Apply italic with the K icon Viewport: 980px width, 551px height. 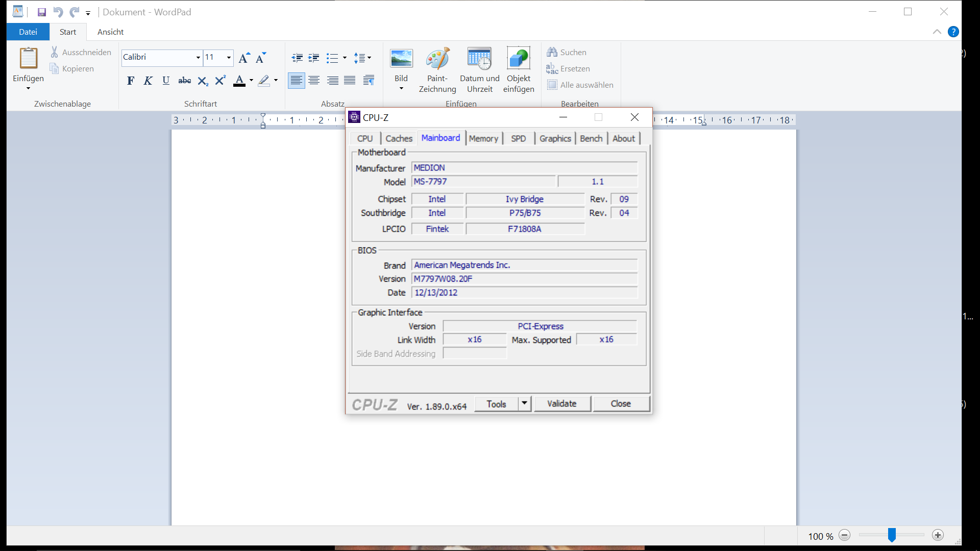[x=148, y=80]
